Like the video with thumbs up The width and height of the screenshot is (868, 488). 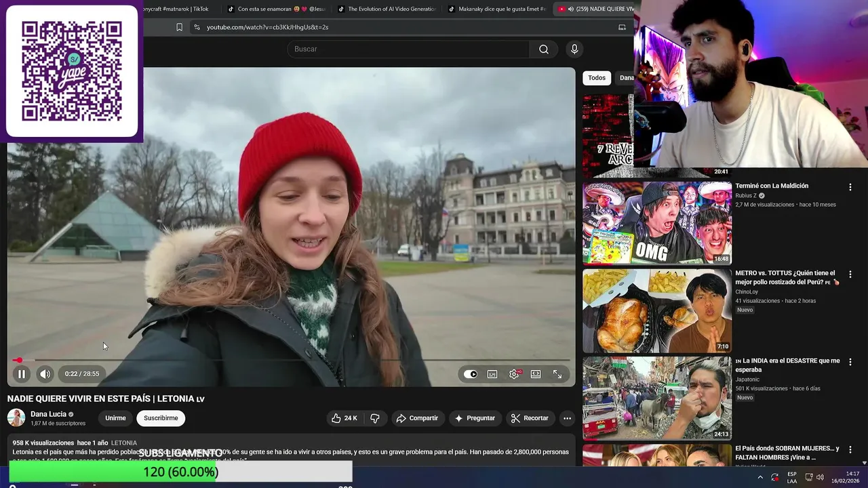click(x=344, y=418)
